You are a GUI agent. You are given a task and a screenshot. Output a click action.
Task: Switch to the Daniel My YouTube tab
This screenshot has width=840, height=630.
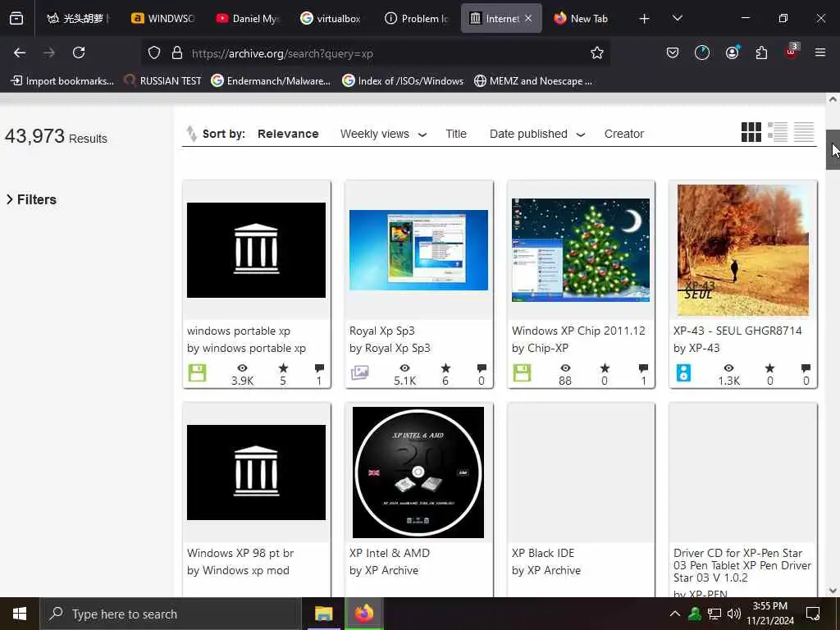point(248,18)
